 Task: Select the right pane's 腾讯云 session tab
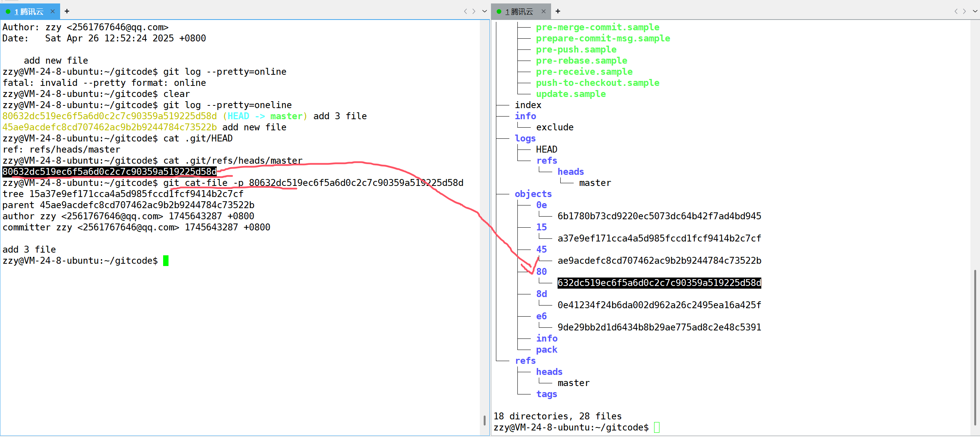519,11
